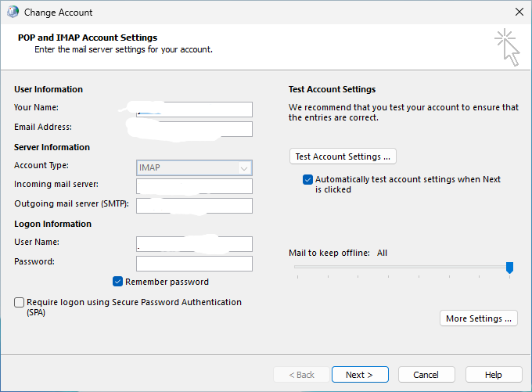532x392 pixels.
Task: Click the Next button
Action: [360, 375]
